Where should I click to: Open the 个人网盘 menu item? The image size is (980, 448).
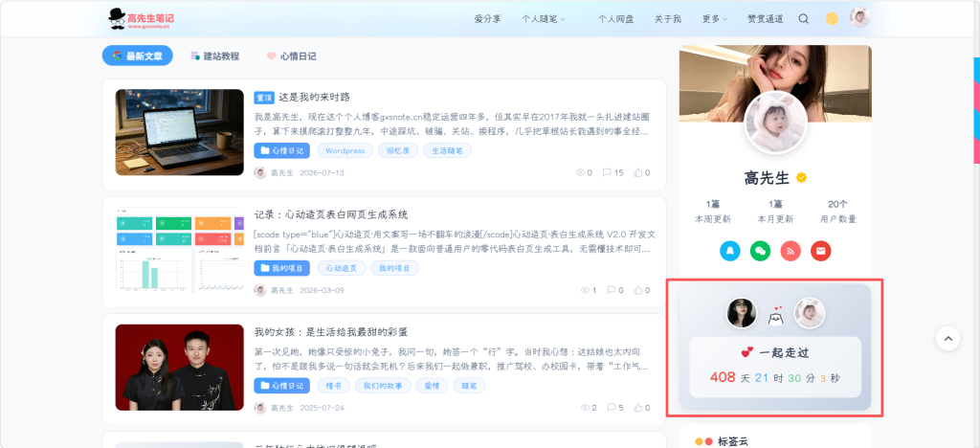click(x=615, y=19)
